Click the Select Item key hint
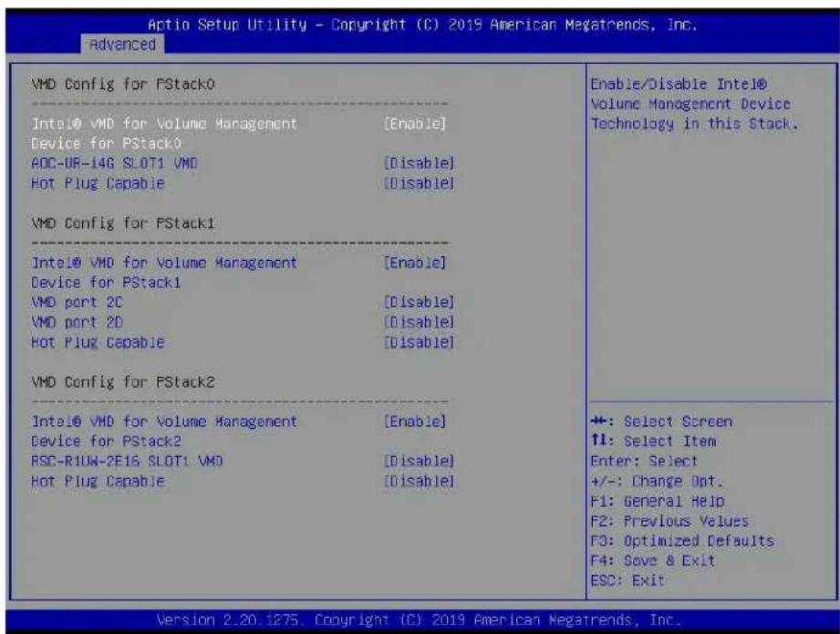Screen dimensions: 840x634 [x=653, y=442]
